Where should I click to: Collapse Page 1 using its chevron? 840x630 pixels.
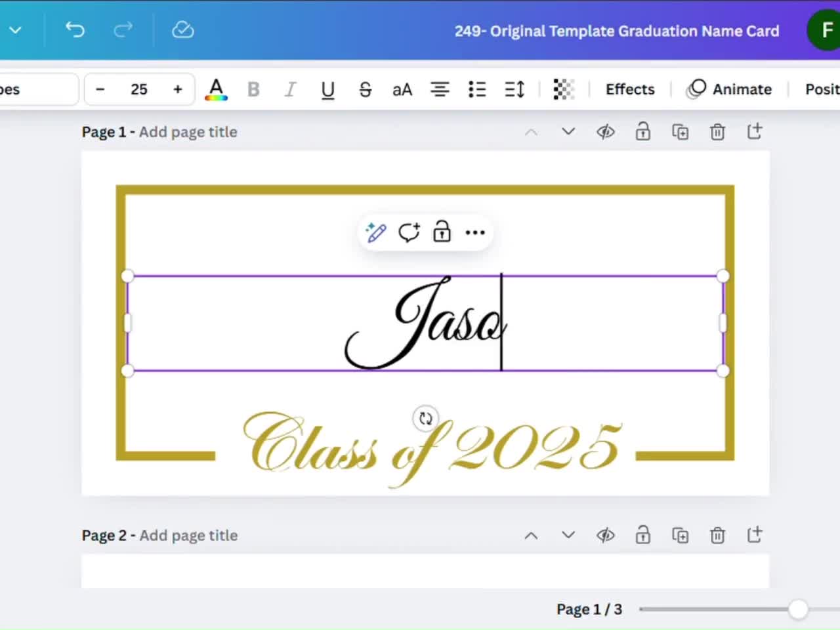531,131
